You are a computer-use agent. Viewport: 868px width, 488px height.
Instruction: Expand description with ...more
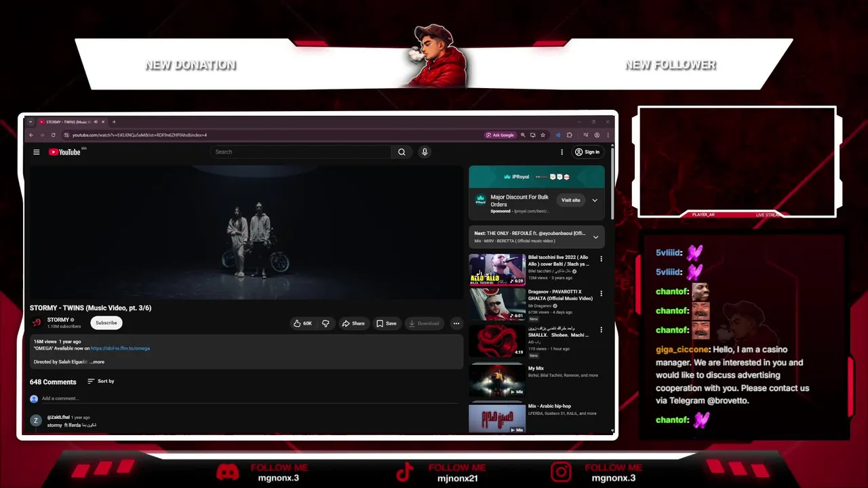97,362
